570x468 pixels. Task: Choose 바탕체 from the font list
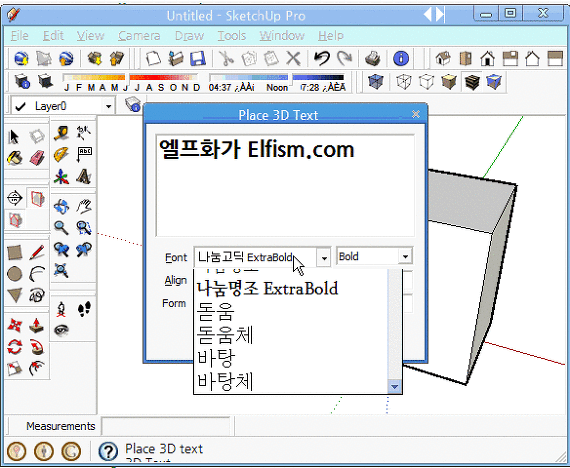click(225, 381)
